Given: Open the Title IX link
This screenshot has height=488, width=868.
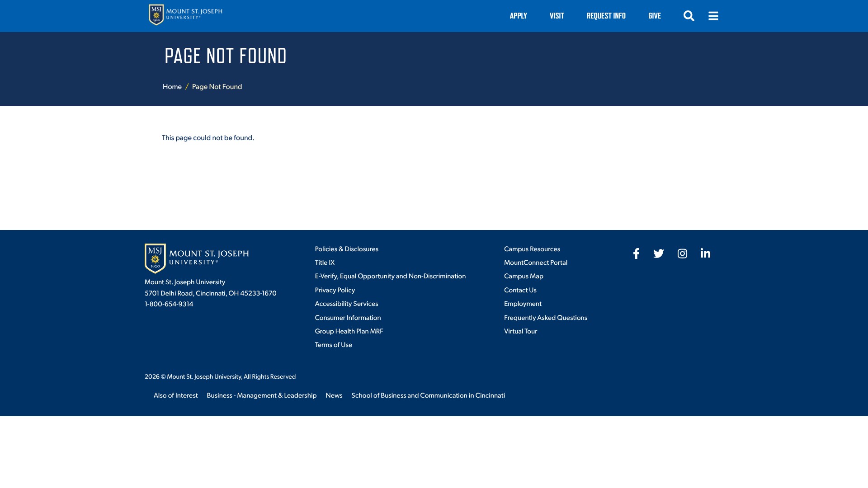Looking at the screenshot, I should pyautogui.click(x=325, y=263).
